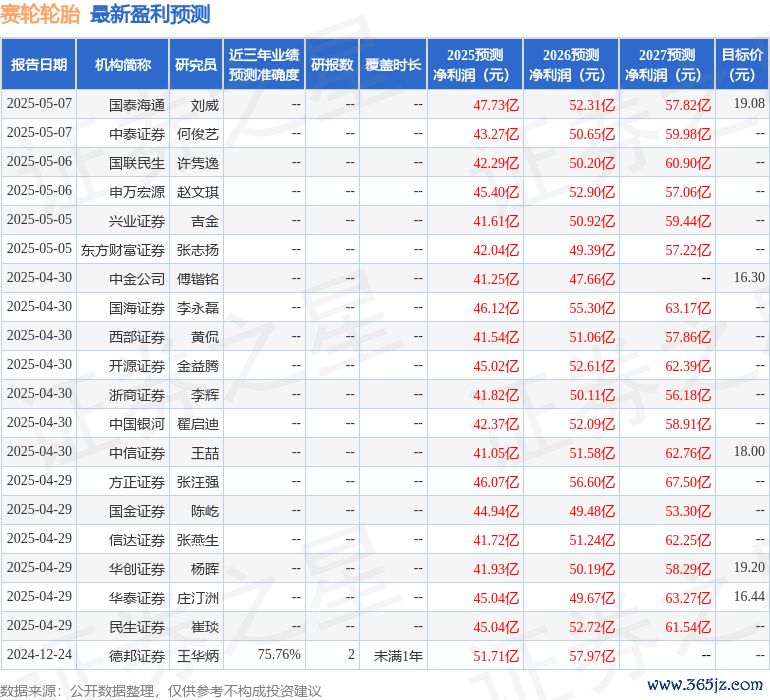Screen dimensions: 770x700
Task: Click target price 16.44
Action: click(749, 596)
